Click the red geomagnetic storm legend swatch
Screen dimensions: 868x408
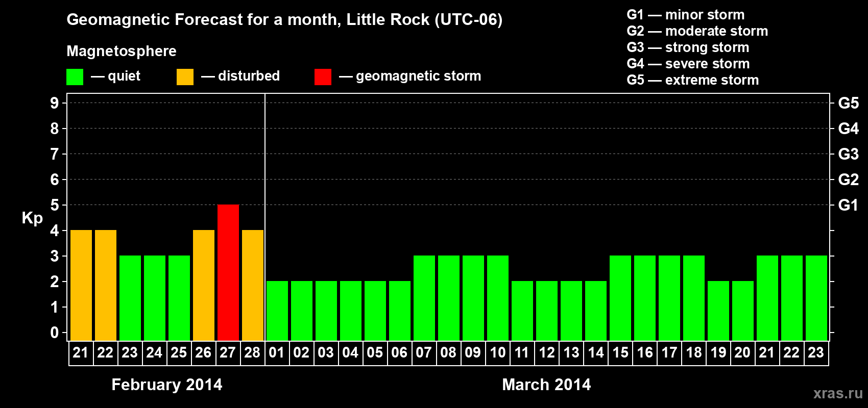point(323,77)
